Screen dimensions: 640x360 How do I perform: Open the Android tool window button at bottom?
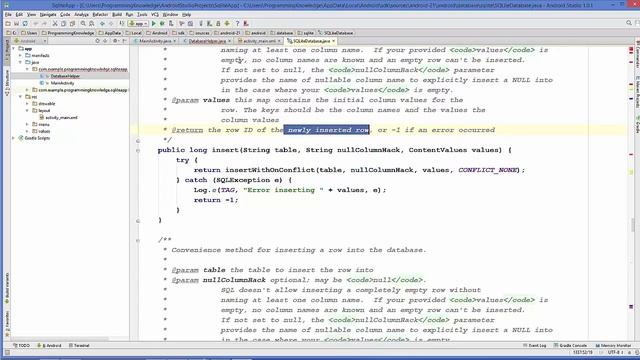(x=49, y=346)
